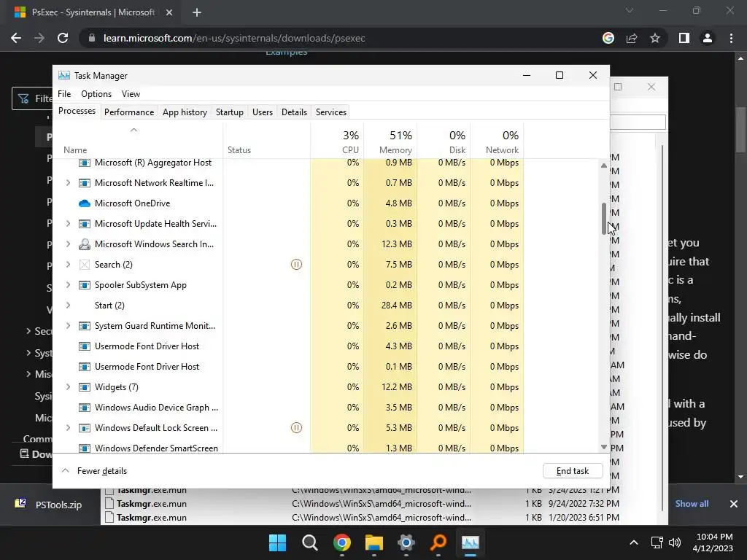Image resolution: width=747 pixels, height=560 pixels.
Task: Expand the System Guard Runtime Monitor row
Action: [68, 326]
